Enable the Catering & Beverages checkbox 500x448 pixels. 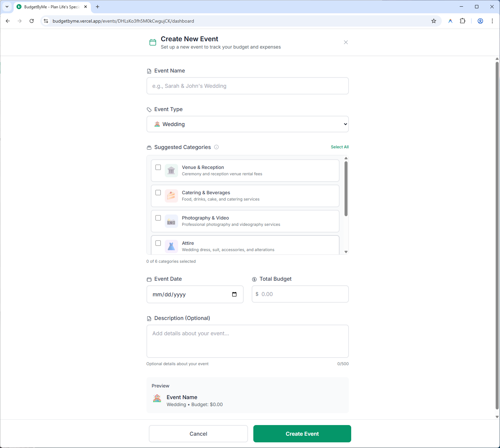coord(158,193)
